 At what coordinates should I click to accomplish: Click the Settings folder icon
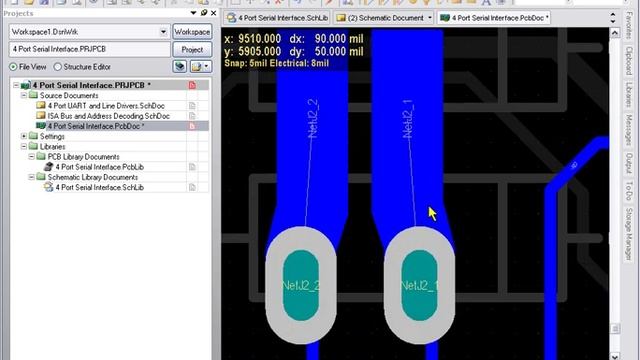tap(33, 136)
